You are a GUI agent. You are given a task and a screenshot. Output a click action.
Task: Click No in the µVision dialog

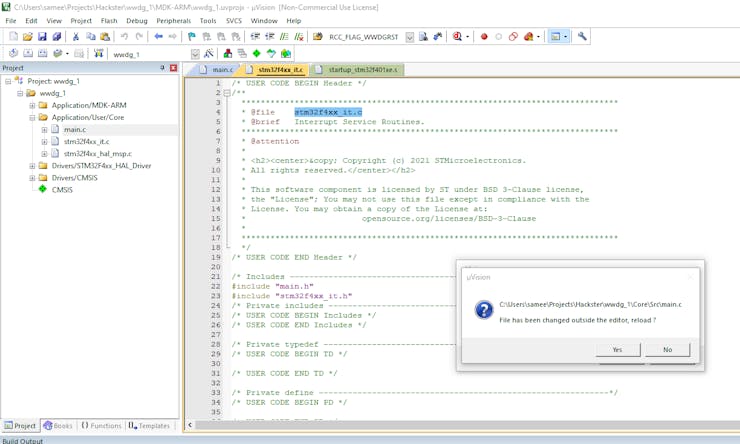[667, 349]
